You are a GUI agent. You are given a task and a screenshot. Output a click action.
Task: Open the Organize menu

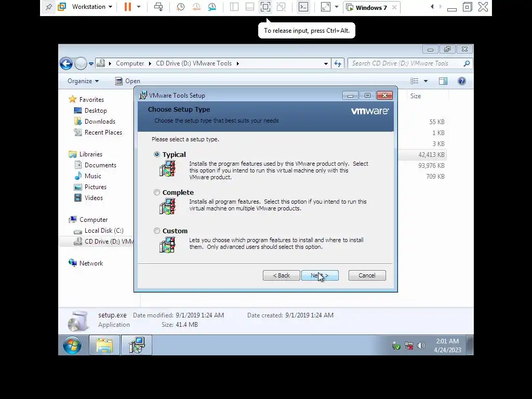tap(83, 81)
